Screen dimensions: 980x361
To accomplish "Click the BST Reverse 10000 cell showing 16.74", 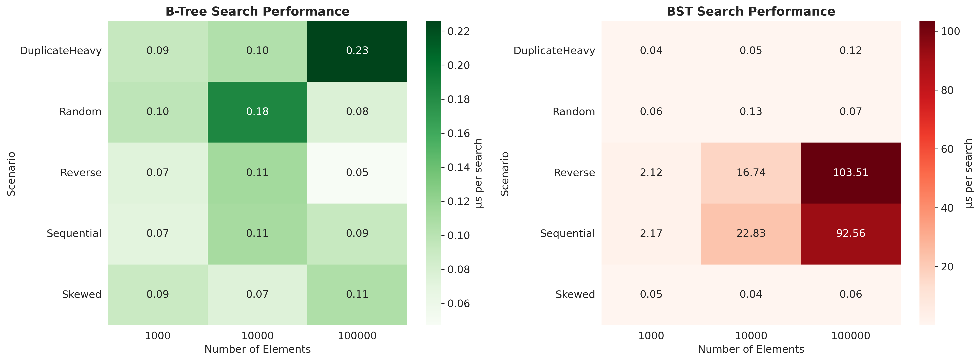I will pyautogui.click(x=751, y=172).
